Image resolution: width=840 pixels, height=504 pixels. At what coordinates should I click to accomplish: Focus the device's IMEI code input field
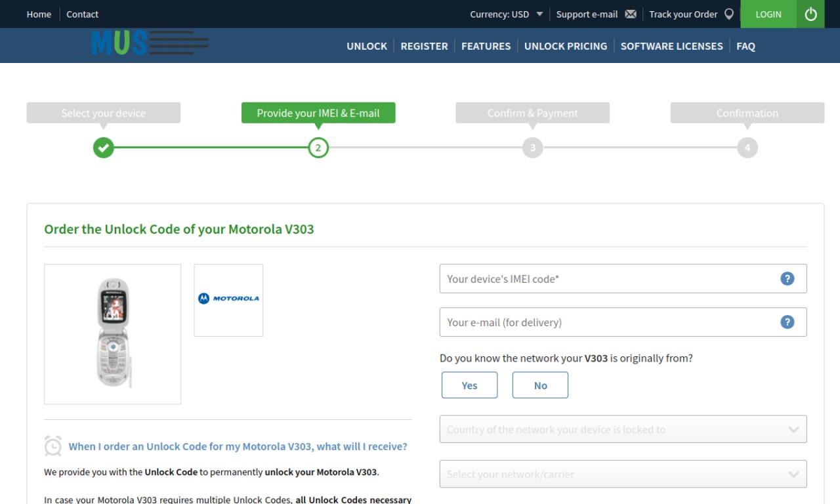point(623,279)
